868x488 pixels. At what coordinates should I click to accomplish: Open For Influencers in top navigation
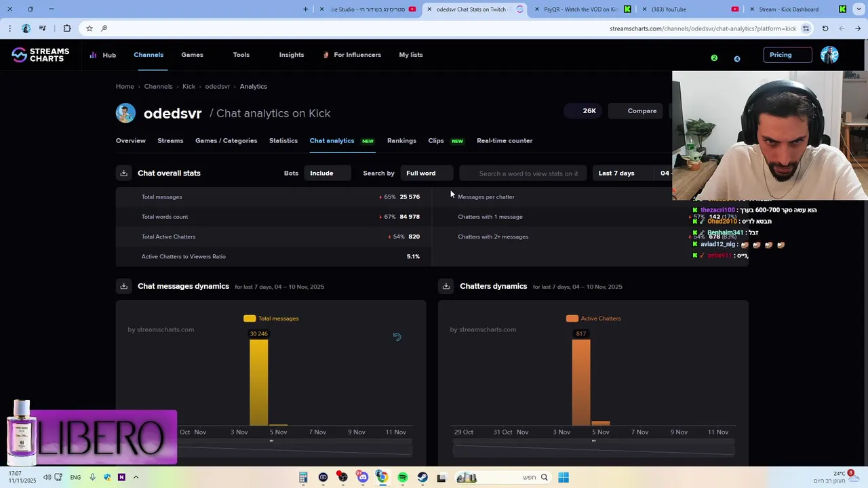coord(352,55)
